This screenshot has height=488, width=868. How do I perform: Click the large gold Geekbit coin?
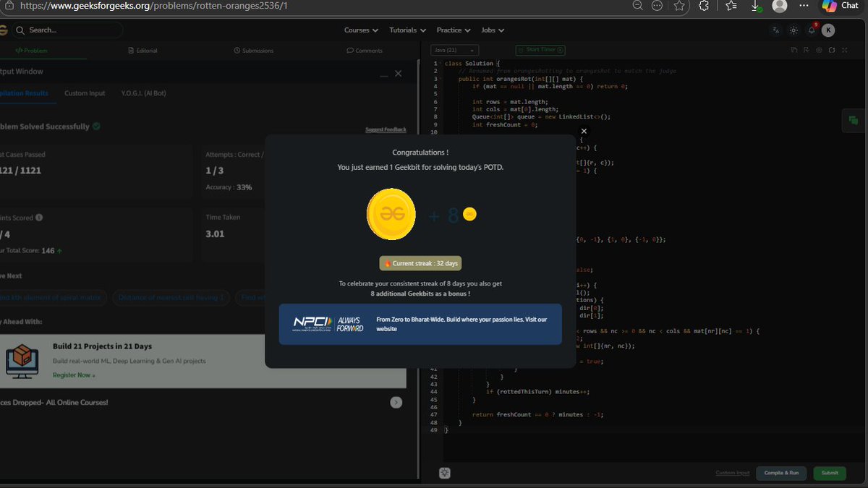tap(391, 214)
